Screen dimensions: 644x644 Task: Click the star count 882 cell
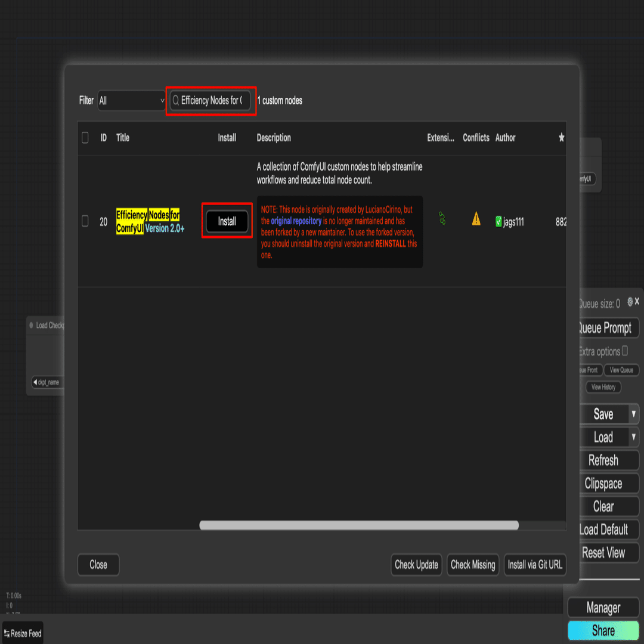point(561,222)
